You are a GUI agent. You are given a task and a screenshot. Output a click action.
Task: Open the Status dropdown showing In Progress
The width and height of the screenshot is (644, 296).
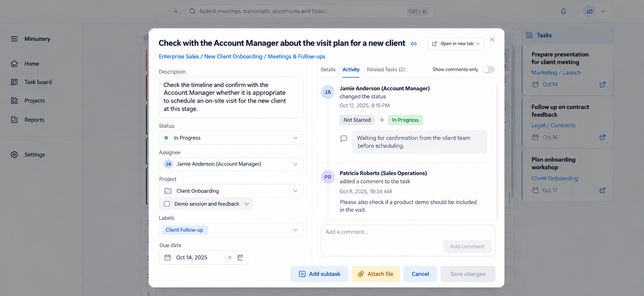231,138
